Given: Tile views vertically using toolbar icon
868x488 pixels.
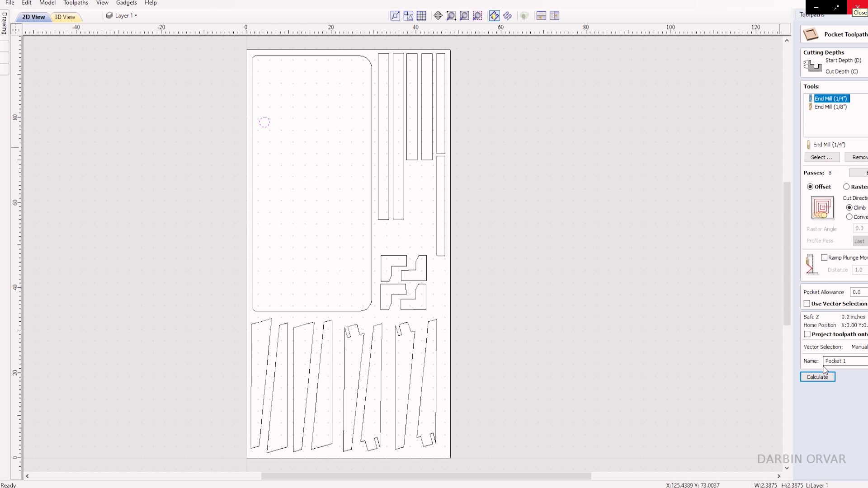Looking at the screenshot, I should point(554,16).
